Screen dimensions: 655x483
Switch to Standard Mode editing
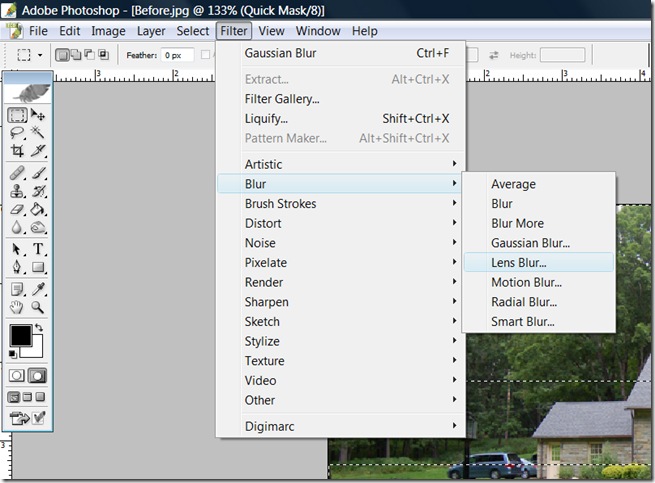coord(17,376)
